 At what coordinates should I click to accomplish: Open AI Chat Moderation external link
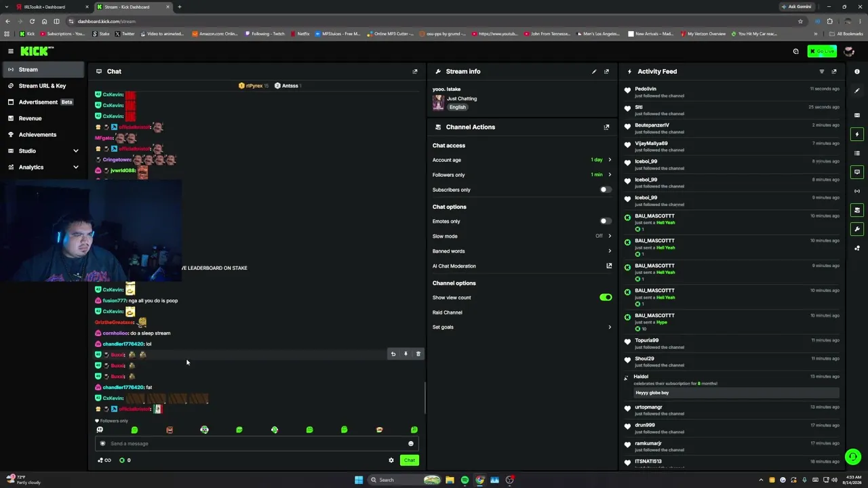pos(609,266)
